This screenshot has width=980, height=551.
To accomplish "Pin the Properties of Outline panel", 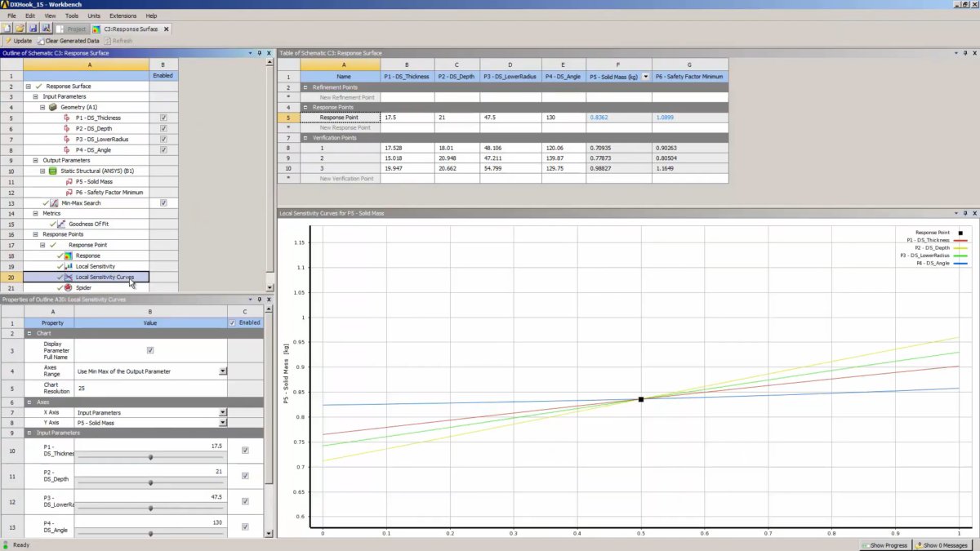I will [x=259, y=300].
